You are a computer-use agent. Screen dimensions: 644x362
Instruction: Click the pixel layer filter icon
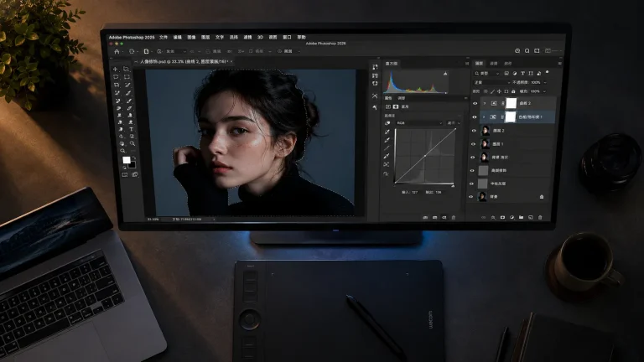coord(506,74)
